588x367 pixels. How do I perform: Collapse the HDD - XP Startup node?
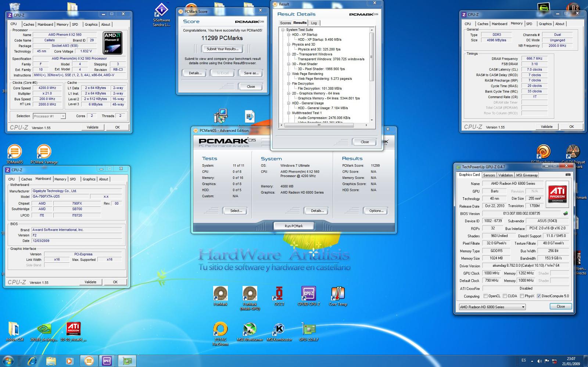(289, 35)
